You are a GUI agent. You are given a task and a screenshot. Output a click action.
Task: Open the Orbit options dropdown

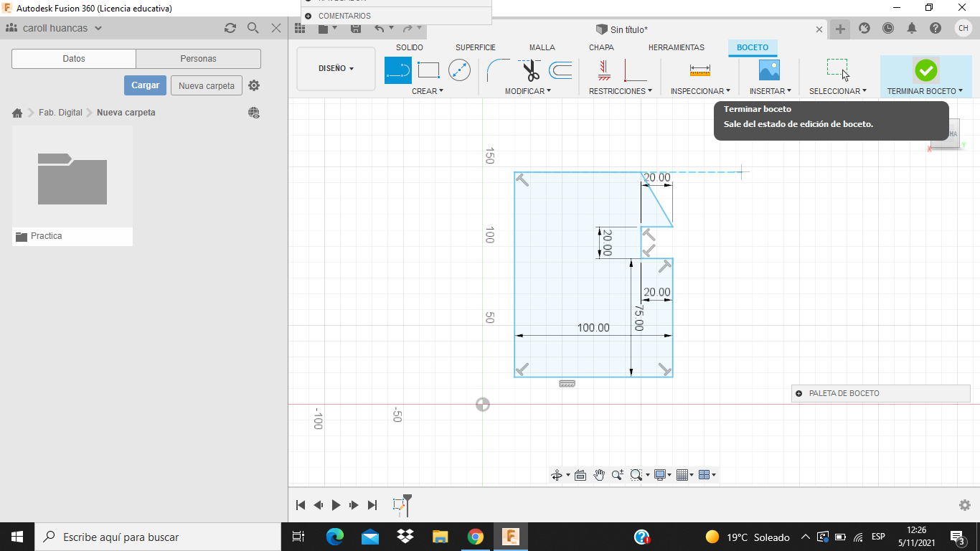point(568,475)
